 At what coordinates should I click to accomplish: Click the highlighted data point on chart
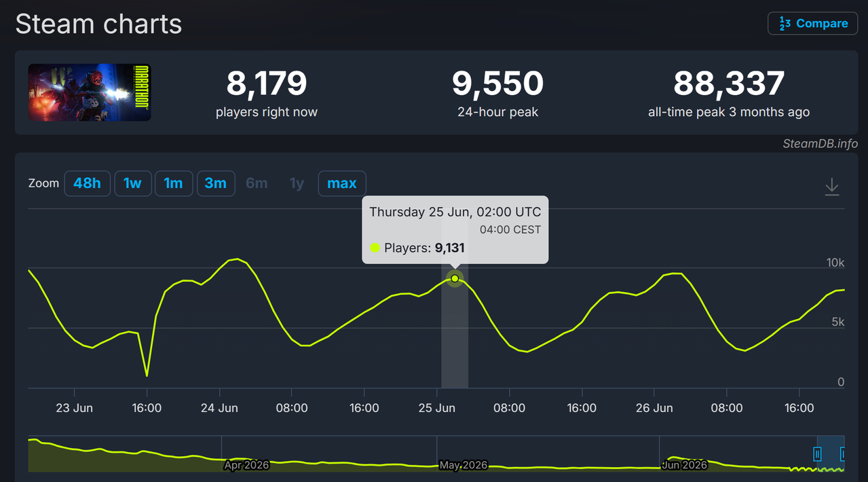tap(455, 278)
